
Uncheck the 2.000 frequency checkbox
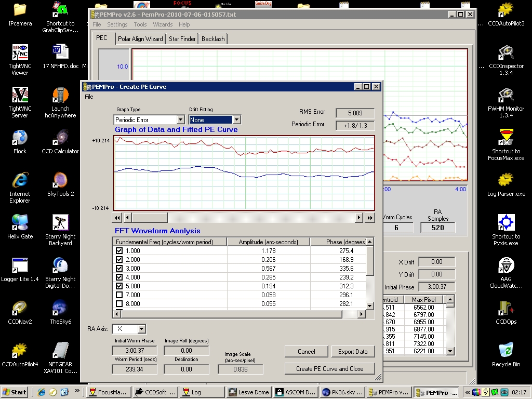coord(119,260)
